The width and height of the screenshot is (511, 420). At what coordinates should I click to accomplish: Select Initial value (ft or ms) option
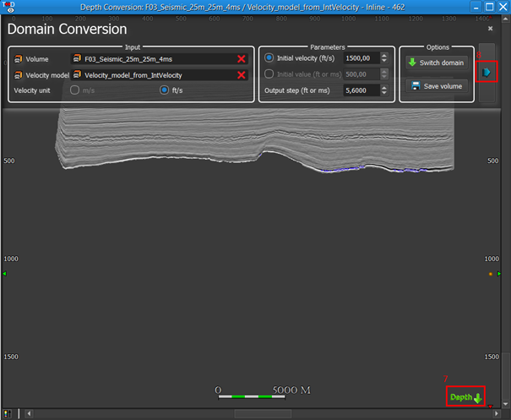269,74
